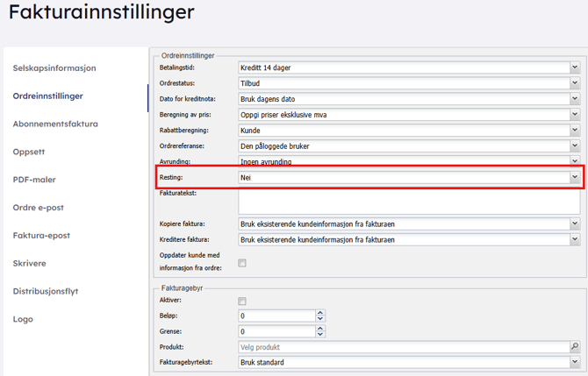Click the search icon in the Produkt field

point(575,347)
